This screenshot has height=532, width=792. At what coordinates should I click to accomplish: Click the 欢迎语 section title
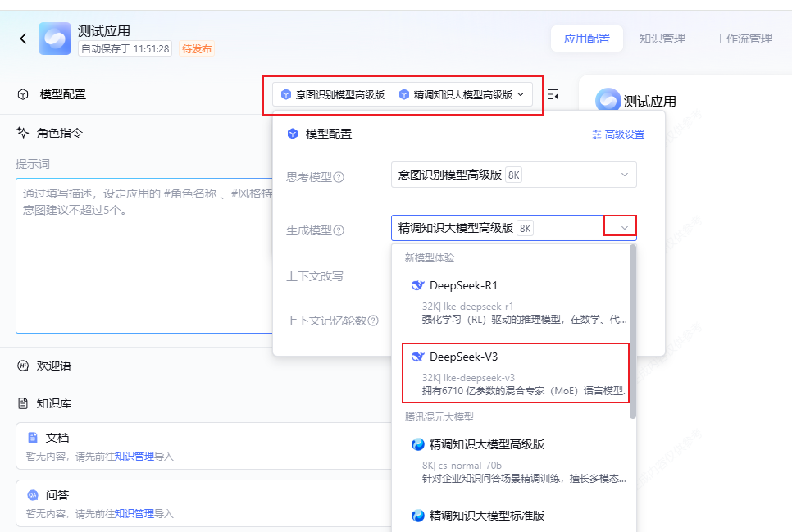pyautogui.click(x=54, y=366)
